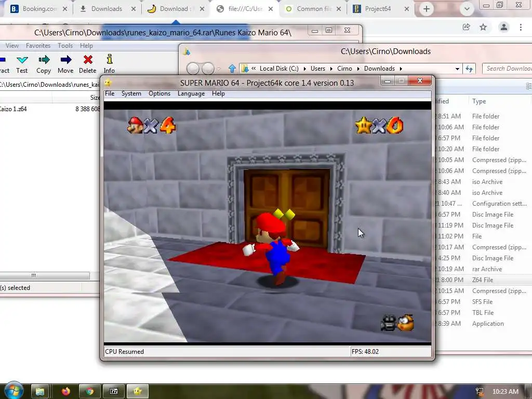Click Users in Explorer breadcrumb

tap(318, 69)
